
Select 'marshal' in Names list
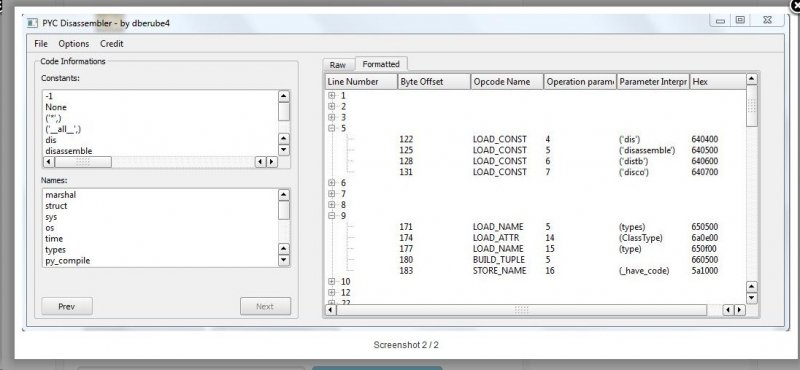(x=60, y=195)
